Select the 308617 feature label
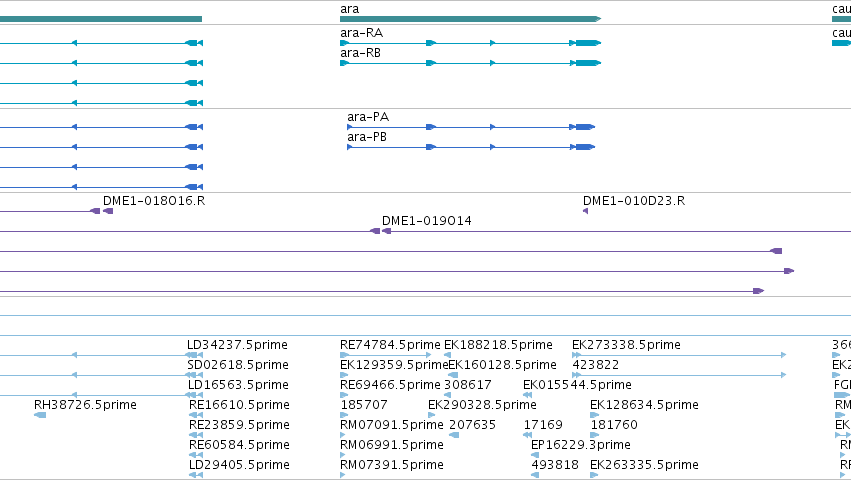Screen dimensions: 851x480 coord(468,385)
